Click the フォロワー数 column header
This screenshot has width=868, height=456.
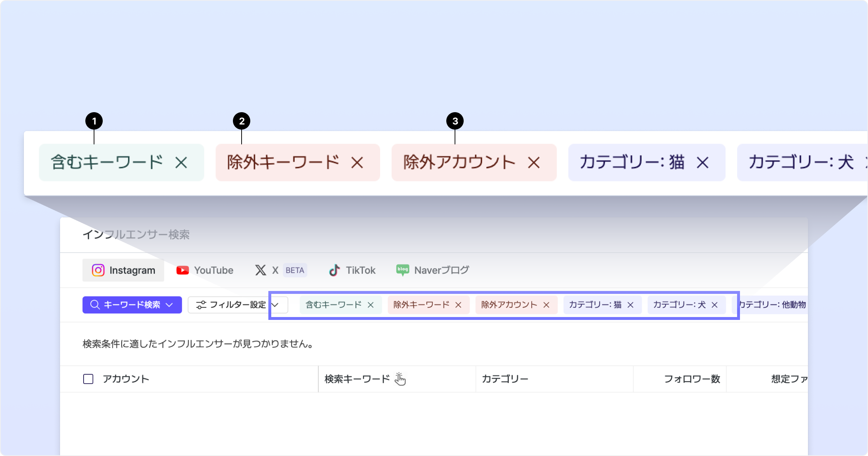point(692,379)
